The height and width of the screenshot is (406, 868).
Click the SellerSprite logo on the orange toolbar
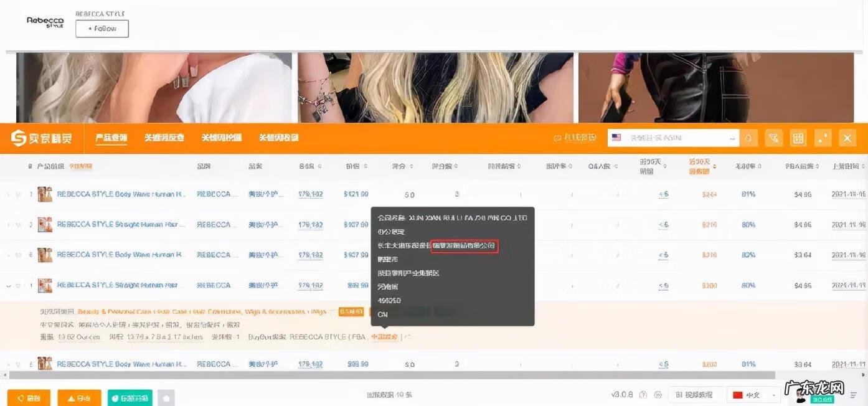[41, 138]
